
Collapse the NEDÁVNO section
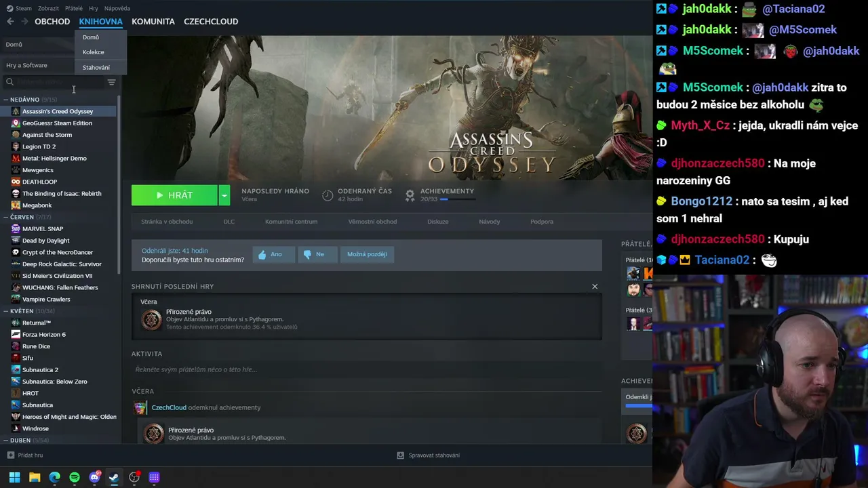(x=5, y=100)
